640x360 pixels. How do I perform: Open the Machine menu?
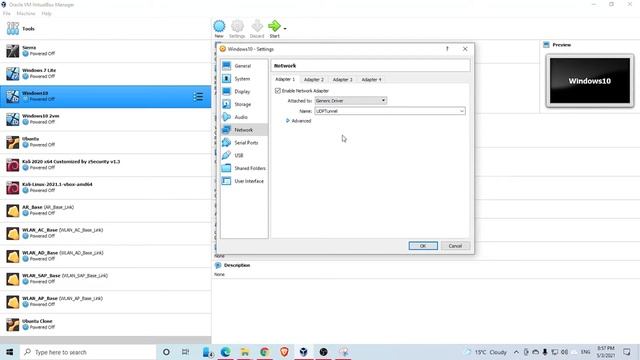tap(26, 13)
